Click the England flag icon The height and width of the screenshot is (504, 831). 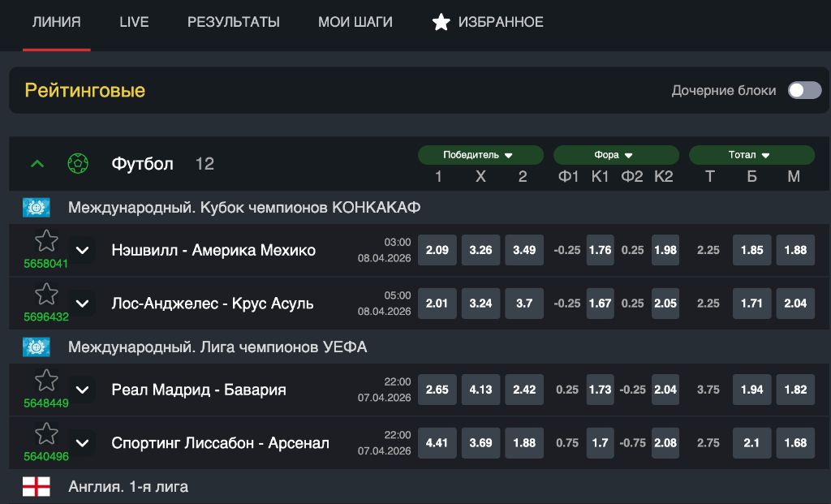coord(37,487)
